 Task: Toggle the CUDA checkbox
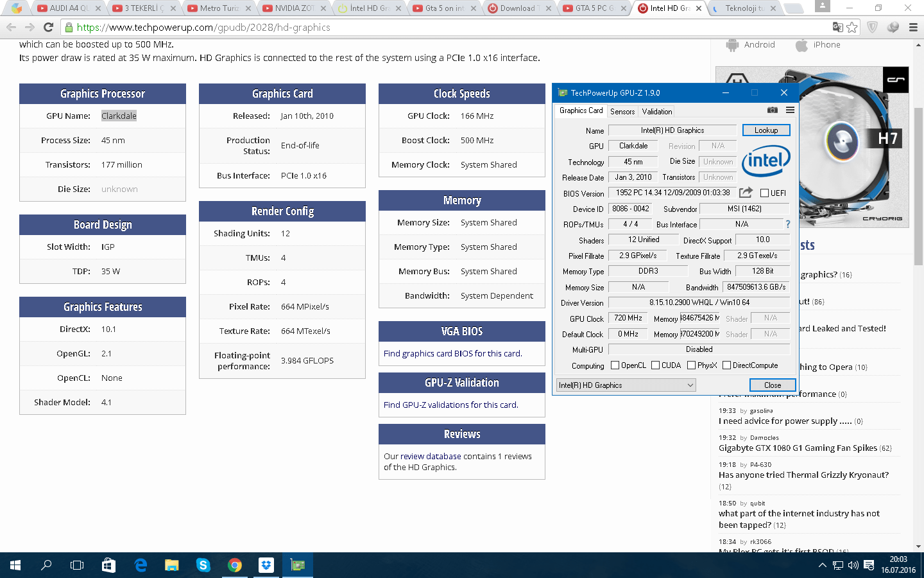point(655,365)
